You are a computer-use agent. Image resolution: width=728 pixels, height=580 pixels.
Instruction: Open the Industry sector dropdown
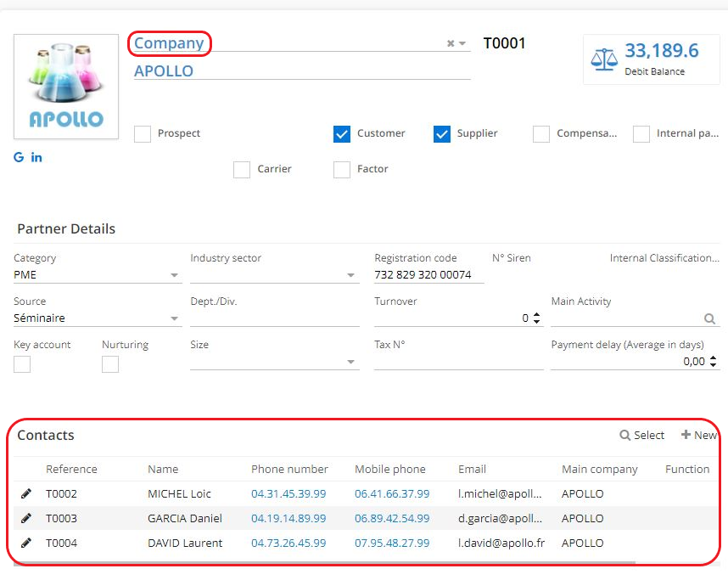351,275
